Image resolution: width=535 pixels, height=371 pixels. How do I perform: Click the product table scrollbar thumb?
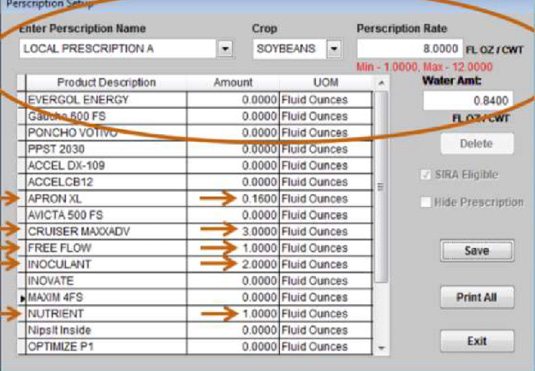[x=381, y=187]
